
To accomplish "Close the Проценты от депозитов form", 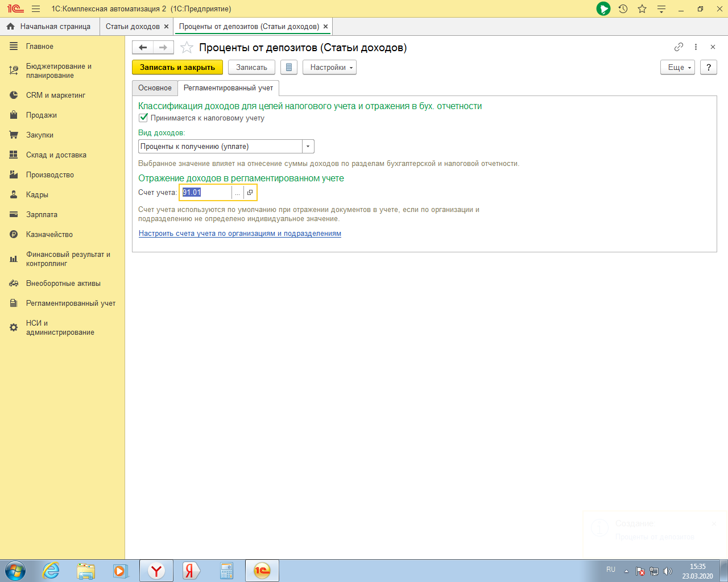I will coord(713,47).
